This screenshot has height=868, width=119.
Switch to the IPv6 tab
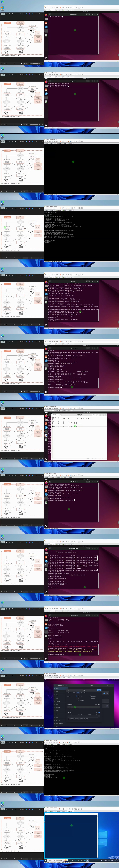(x=81, y=692)
